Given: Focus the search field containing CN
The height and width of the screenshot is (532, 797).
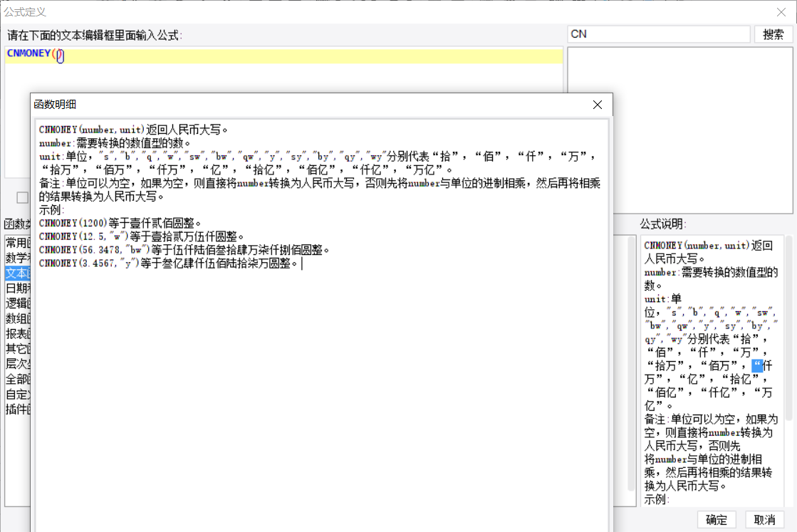Looking at the screenshot, I should (x=659, y=34).
